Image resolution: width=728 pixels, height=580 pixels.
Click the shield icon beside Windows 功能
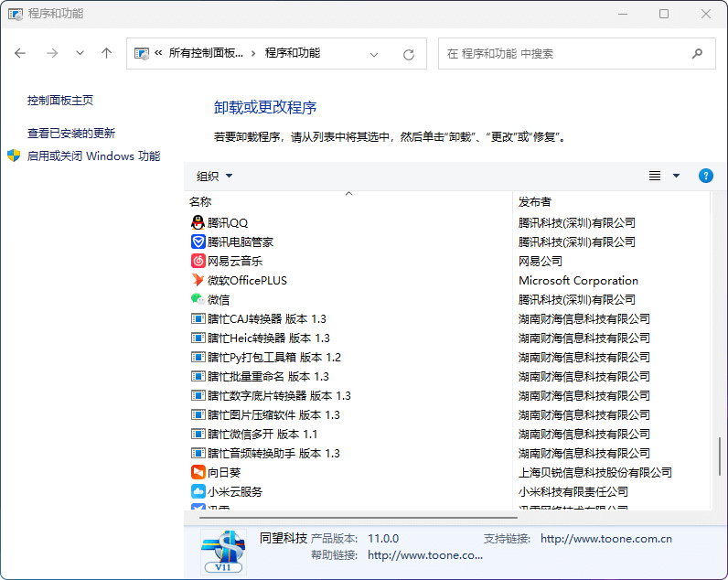[14, 156]
